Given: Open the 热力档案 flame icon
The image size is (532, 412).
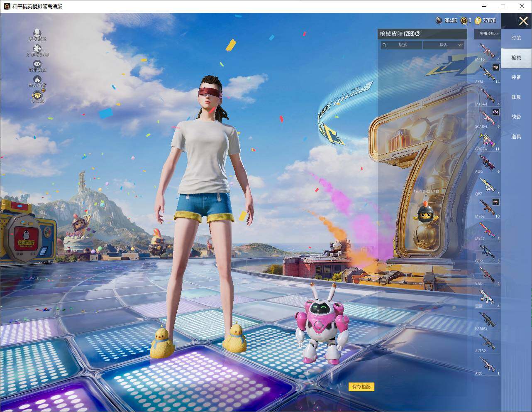Looking at the screenshot, I should click(37, 79).
